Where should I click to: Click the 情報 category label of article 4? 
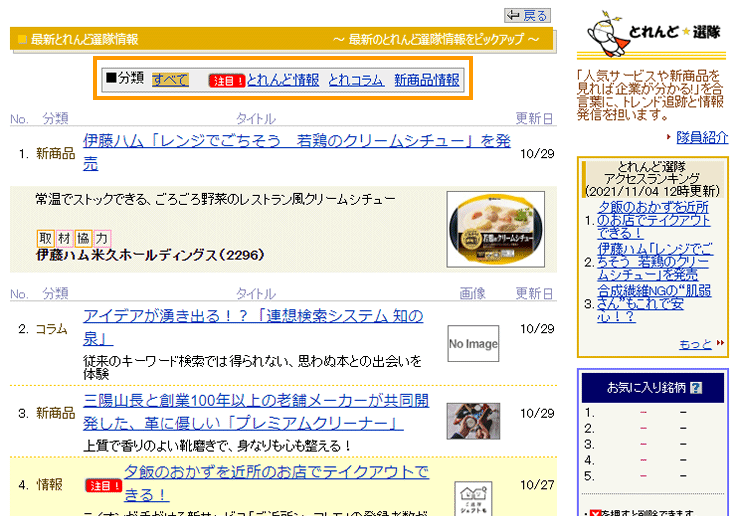[50, 485]
